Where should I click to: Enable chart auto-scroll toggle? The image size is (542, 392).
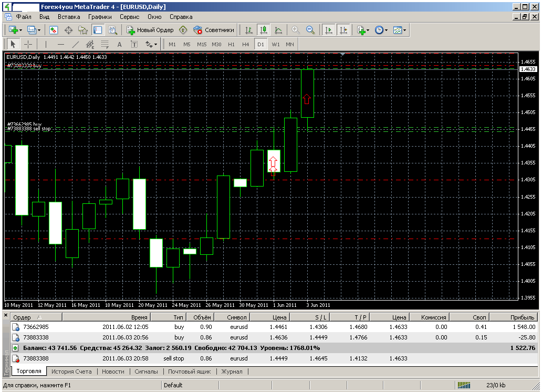pyautogui.click(x=329, y=30)
